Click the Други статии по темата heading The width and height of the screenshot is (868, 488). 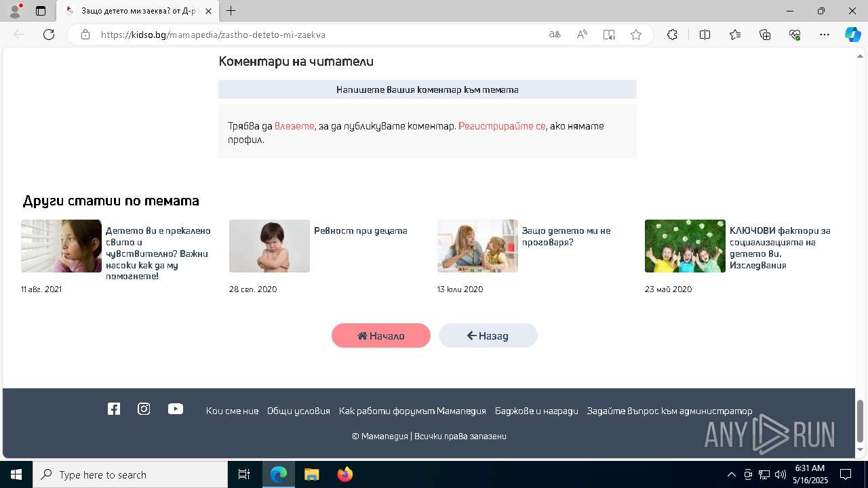pyautogui.click(x=111, y=201)
